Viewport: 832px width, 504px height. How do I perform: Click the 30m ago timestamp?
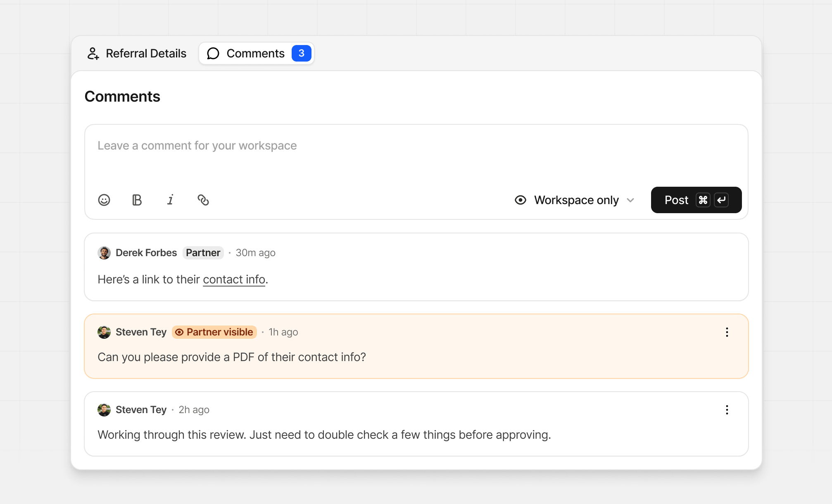pyautogui.click(x=256, y=253)
